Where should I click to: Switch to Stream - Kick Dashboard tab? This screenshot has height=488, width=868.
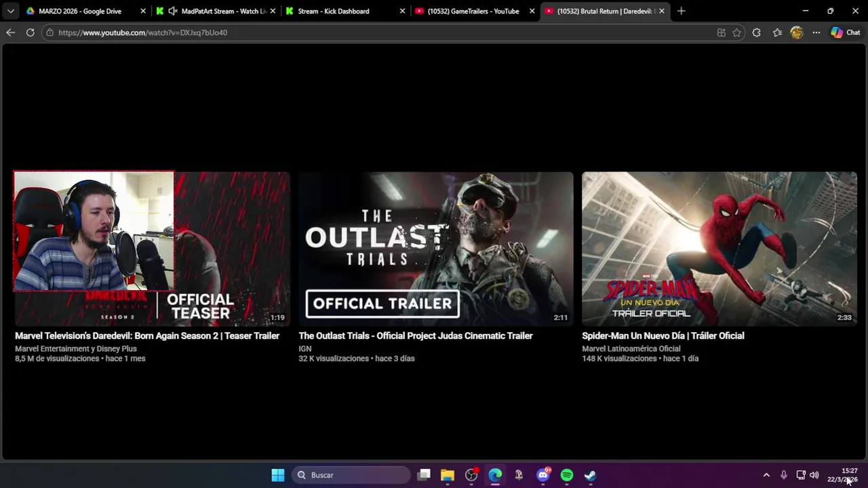334,11
